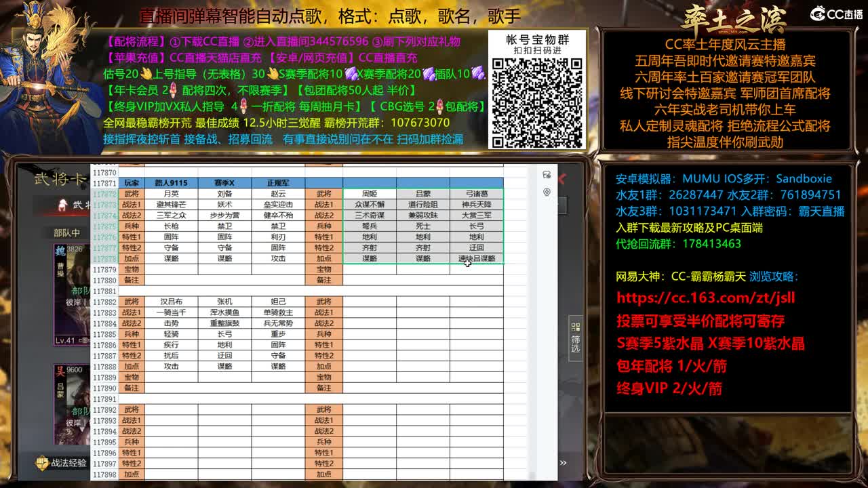Select the cell containing 妲己

pos(278,302)
